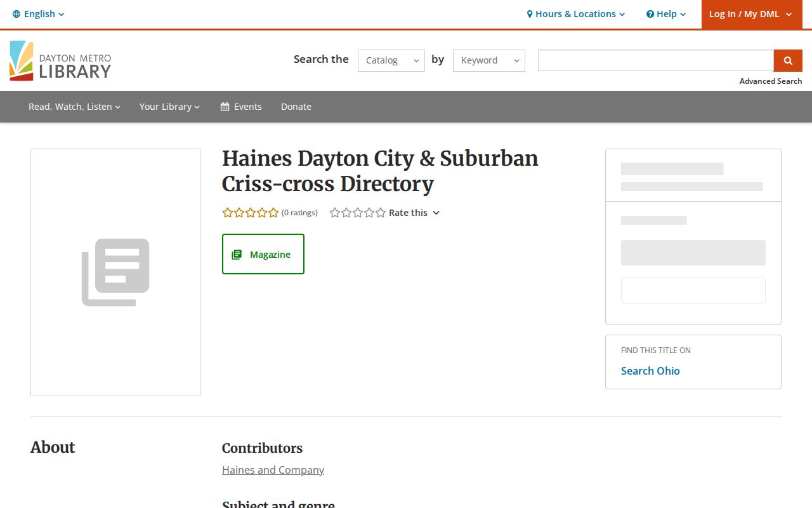Go to the Events page
This screenshot has width=812, height=508.
241,107
